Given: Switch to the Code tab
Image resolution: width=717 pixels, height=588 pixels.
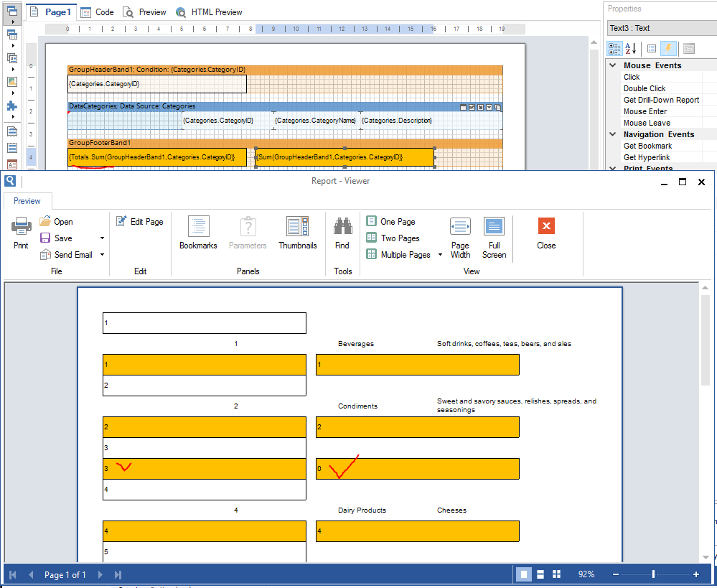Looking at the screenshot, I should [x=98, y=12].
